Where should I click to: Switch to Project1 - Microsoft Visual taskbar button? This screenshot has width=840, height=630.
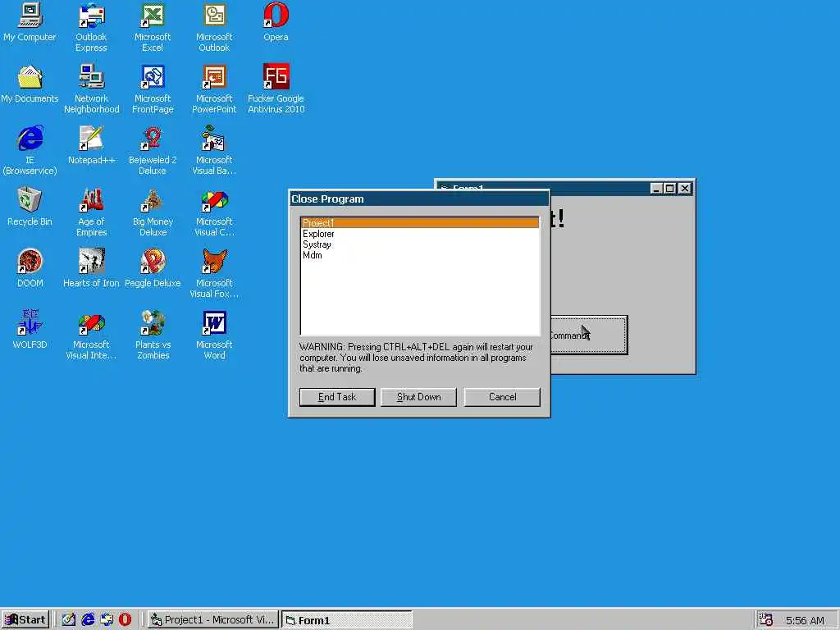click(x=212, y=620)
